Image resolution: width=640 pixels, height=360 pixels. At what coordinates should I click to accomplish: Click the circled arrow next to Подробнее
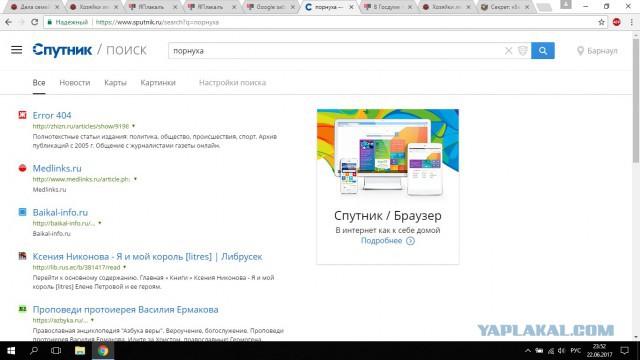coord(410,241)
